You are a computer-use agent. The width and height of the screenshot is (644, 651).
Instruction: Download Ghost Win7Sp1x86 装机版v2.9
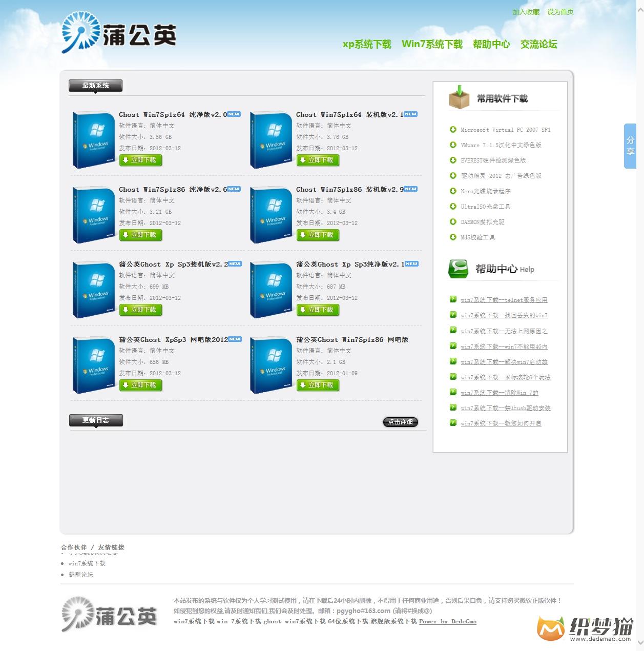click(x=318, y=235)
